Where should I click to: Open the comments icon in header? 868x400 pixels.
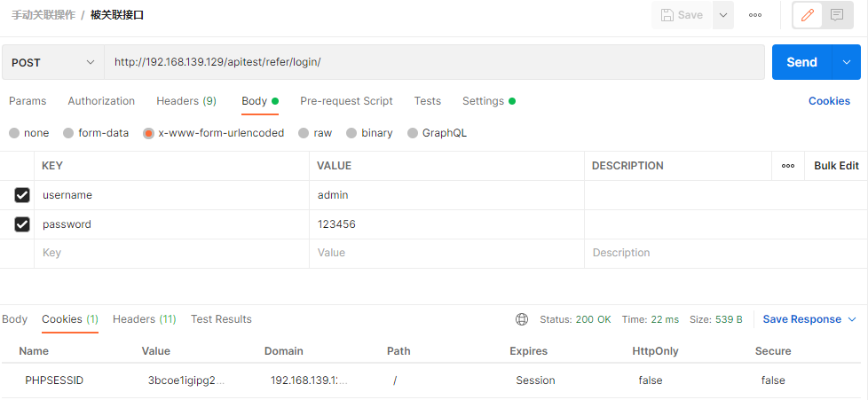pyautogui.click(x=836, y=15)
